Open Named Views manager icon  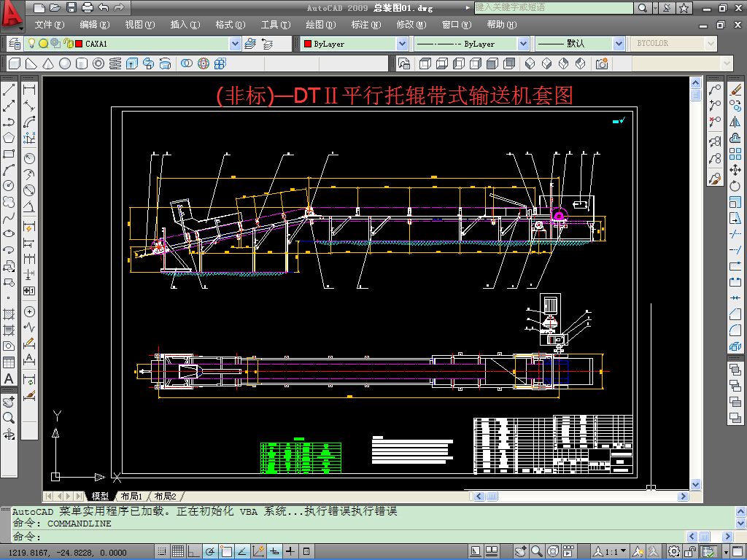(x=404, y=63)
